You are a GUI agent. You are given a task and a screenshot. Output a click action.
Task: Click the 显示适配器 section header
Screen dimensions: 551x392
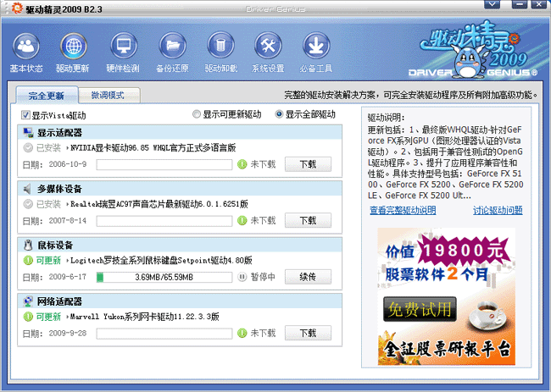point(180,133)
